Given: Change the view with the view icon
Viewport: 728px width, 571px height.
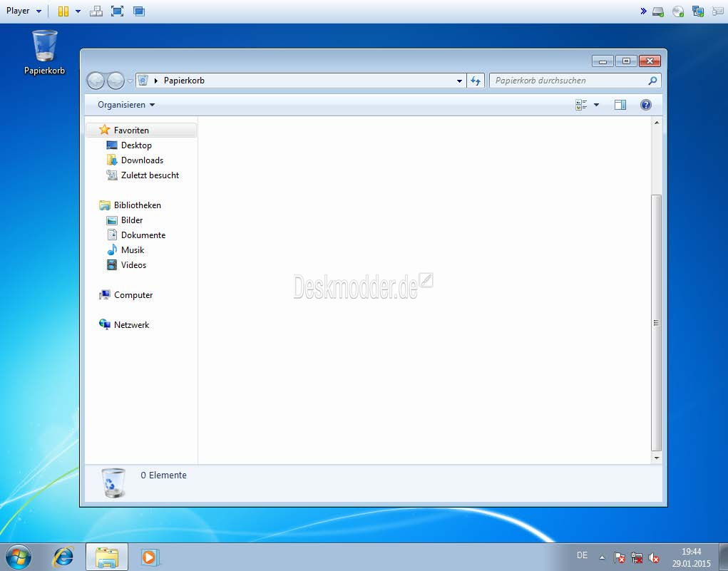Looking at the screenshot, I should coord(581,105).
